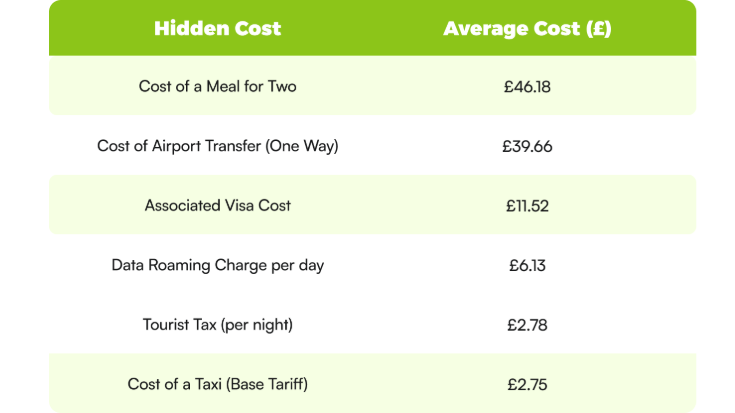This screenshot has width=735, height=413.
Task: Click the £2.78 value
Action: pos(527,324)
